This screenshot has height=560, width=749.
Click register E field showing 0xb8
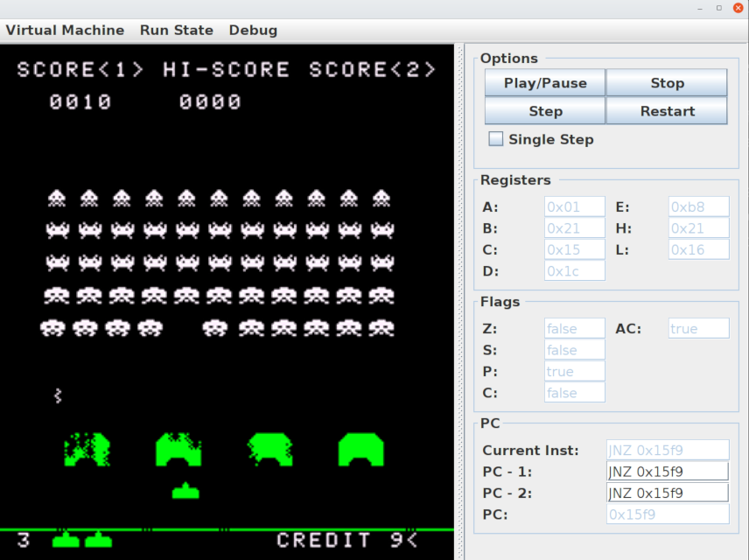(698, 206)
